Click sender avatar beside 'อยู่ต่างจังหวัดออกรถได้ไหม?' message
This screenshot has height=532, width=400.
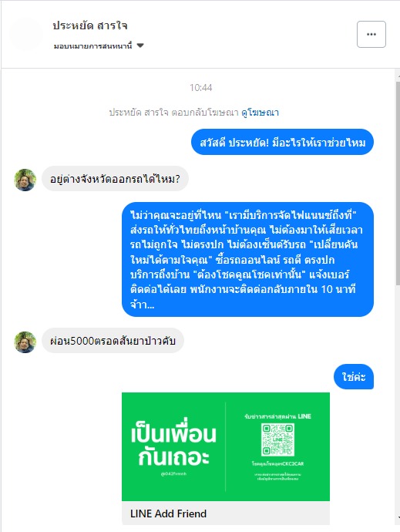pos(25,180)
